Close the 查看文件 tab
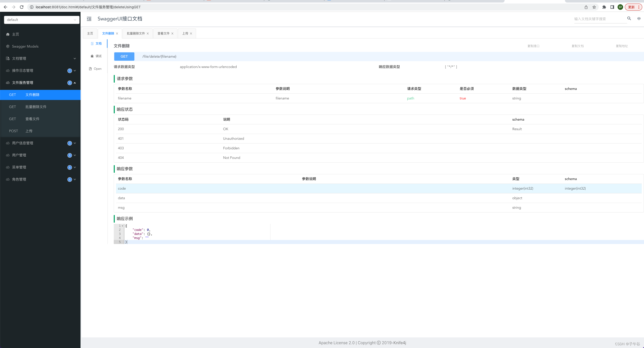Image resolution: width=644 pixels, height=348 pixels. coord(172,33)
